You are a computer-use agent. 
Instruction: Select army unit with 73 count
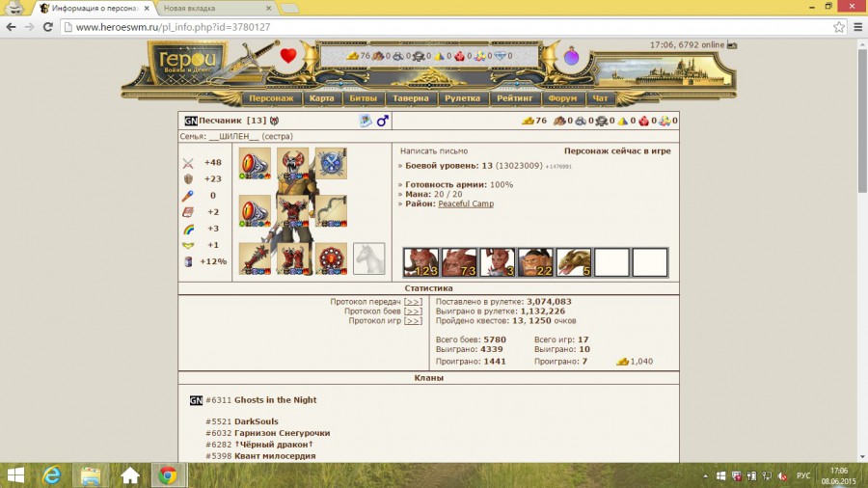[459, 262]
